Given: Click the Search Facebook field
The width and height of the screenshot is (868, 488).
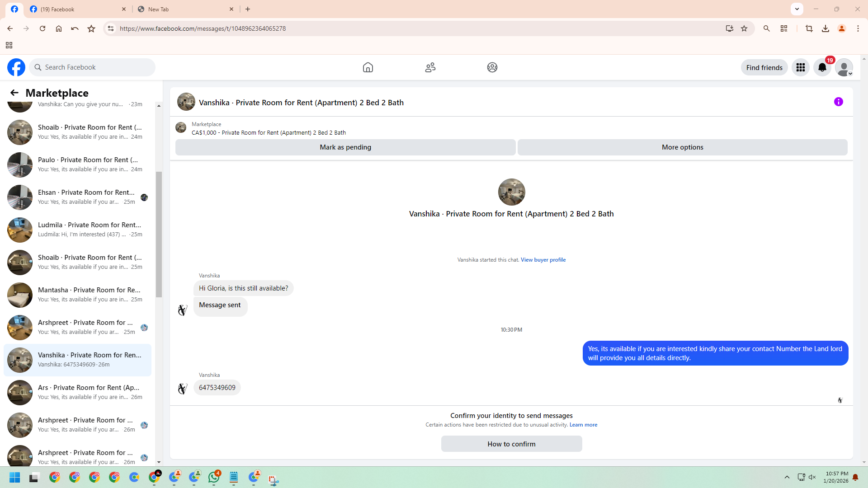Looking at the screenshot, I should click(92, 67).
